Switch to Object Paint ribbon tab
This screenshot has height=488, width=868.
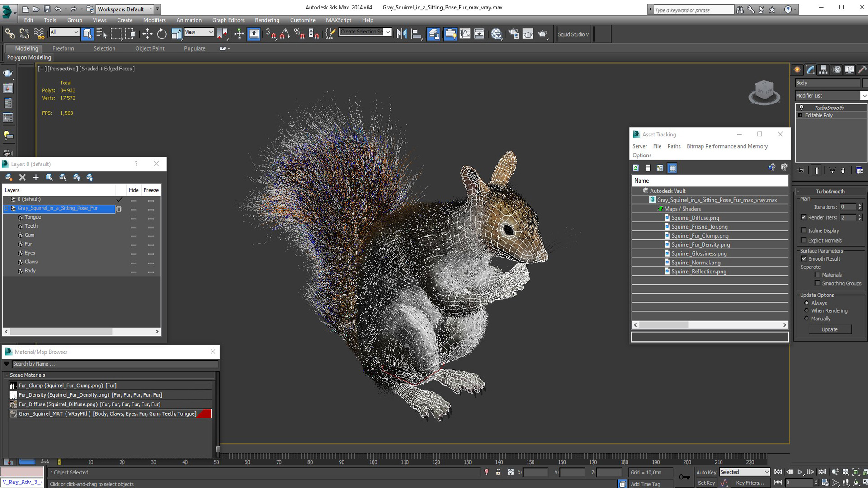coord(150,48)
